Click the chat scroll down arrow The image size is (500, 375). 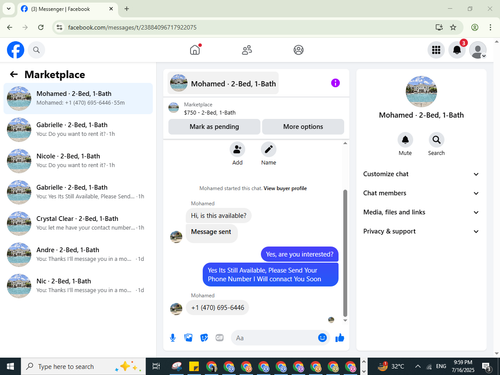click(x=345, y=320)
